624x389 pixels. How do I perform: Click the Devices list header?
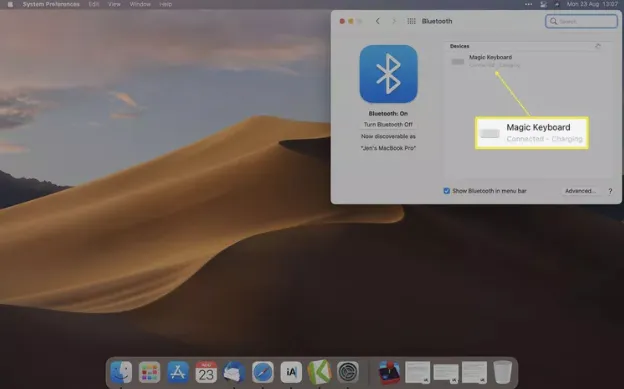pyautogui.click(x=460, y=46)
